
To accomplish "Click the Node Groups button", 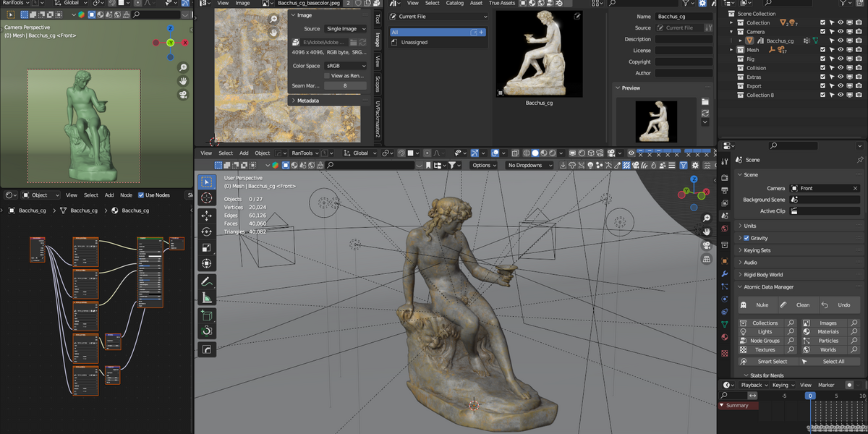I will pos(761,341).
